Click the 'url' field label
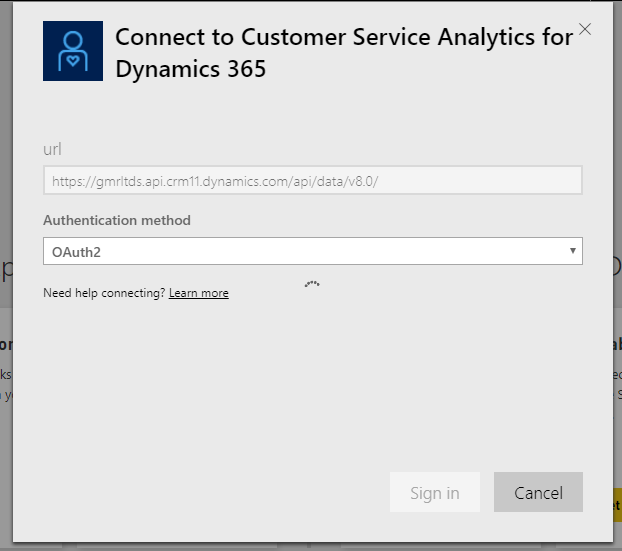 [53, 149]
